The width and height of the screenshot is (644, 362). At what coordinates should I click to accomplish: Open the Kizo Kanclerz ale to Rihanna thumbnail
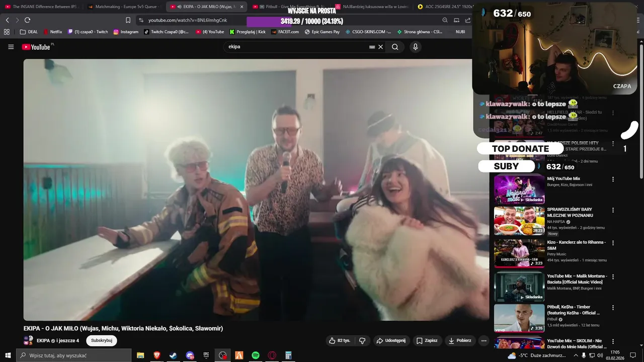[519, 253]
